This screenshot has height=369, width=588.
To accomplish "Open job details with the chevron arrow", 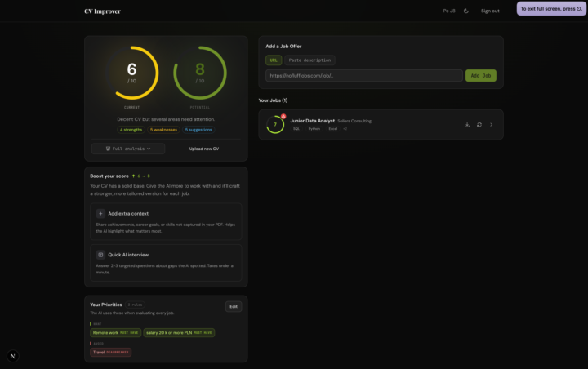I will (x=492, y=125).
